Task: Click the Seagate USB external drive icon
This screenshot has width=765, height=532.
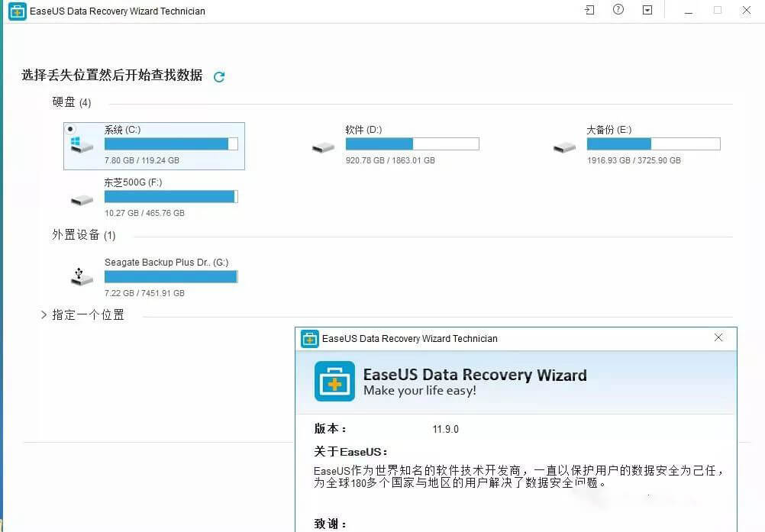Action: pos(82,276)
